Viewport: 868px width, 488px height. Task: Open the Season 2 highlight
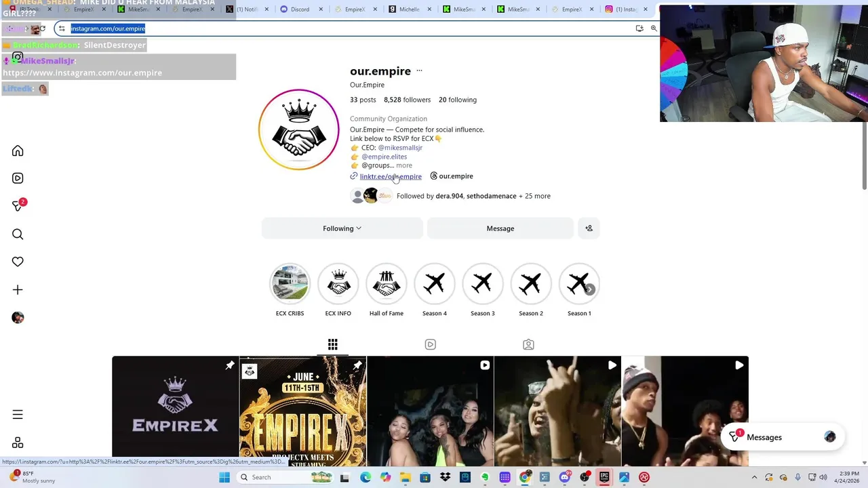coord(531,290)
